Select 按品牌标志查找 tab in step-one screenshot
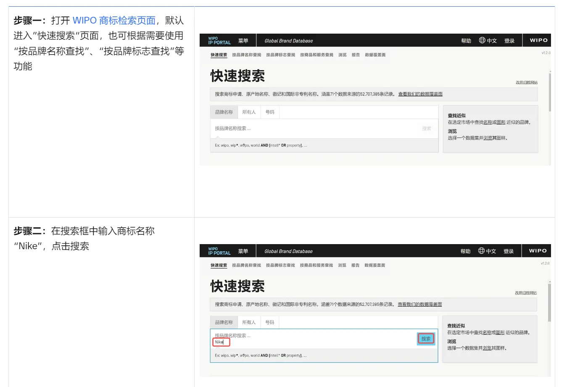The image size is (588, 387). [x=281, y=55]
